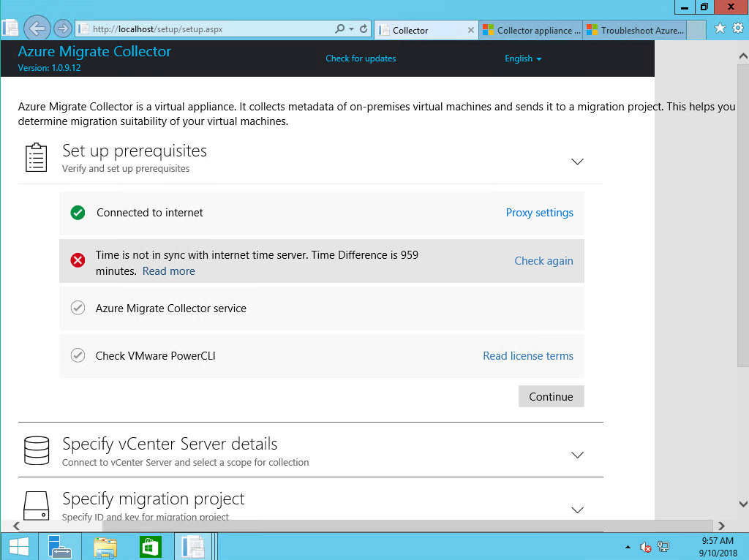Click the horizontal scrollbar thumb

coord(407,526)
